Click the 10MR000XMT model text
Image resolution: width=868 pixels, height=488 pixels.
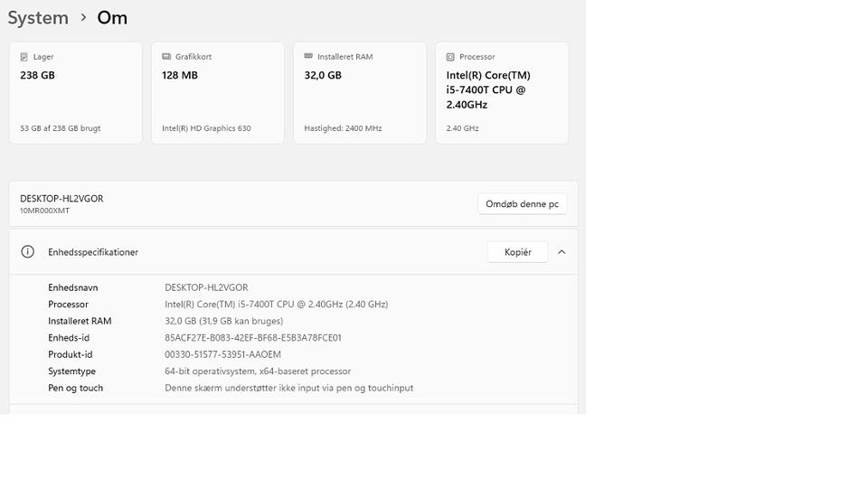point(44,211)
